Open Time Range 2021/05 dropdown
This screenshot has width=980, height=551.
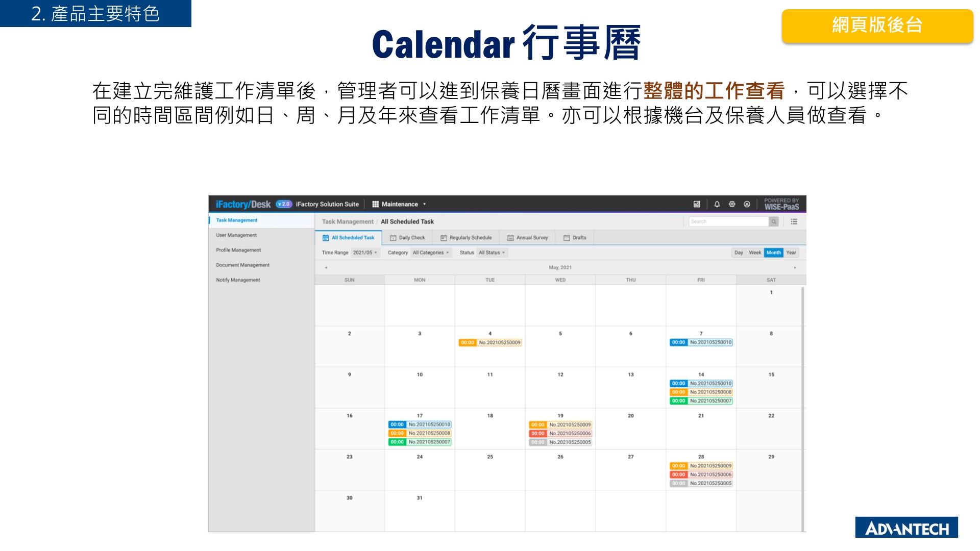click(365, 253)
